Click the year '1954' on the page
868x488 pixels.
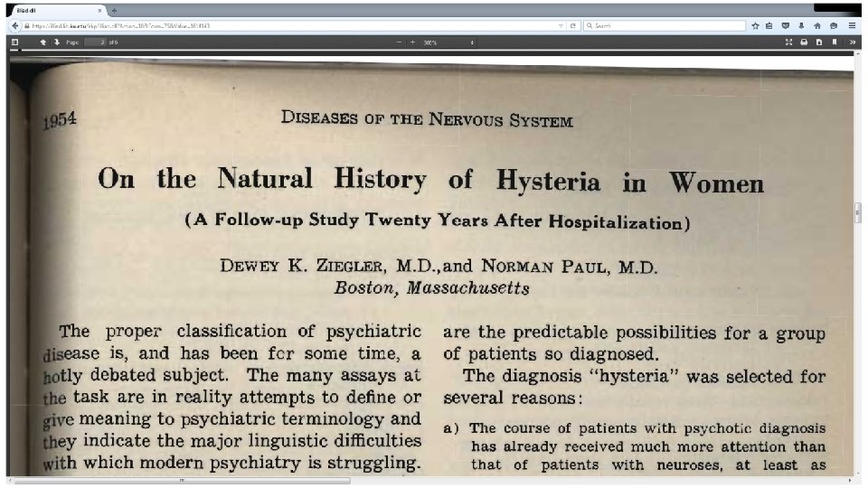point(60,119)
